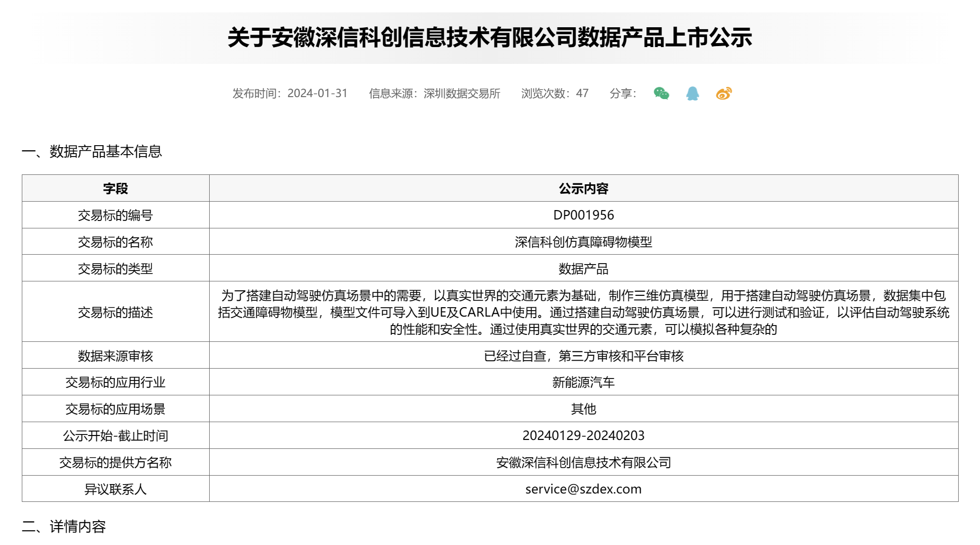The image size is (980, 545).
Task: Share the page via Weibo icon
Action: 724,93
